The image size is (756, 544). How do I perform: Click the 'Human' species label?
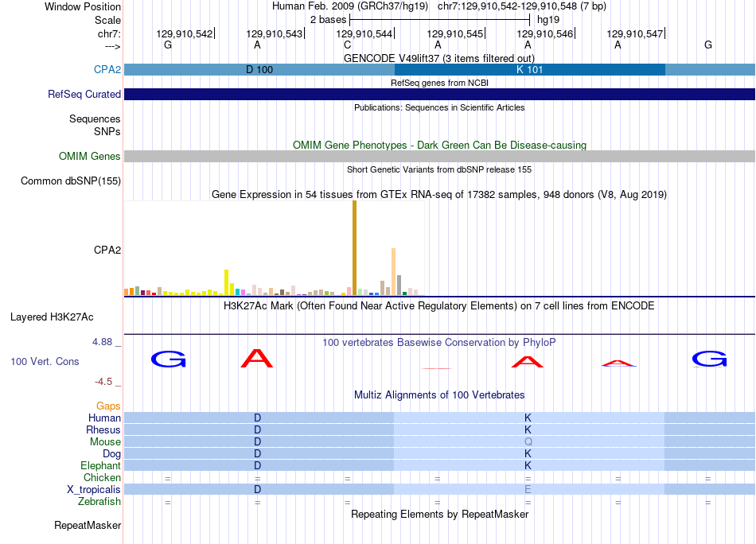104,418
